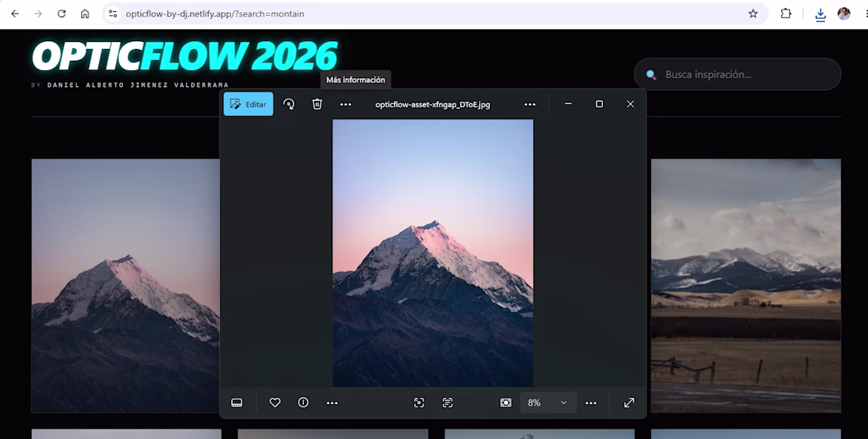Open the cloudy mountain range thumbnail
The width and height of the screenshot is (868, 439).
(746, 286)
